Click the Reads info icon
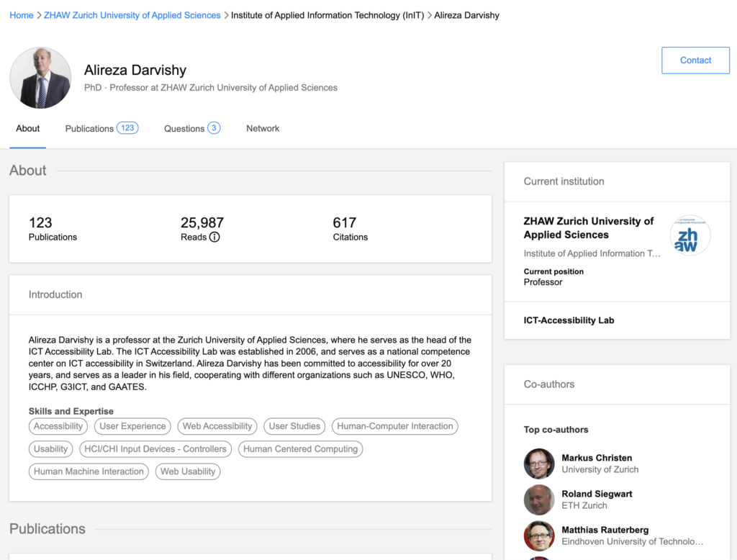 214,237
